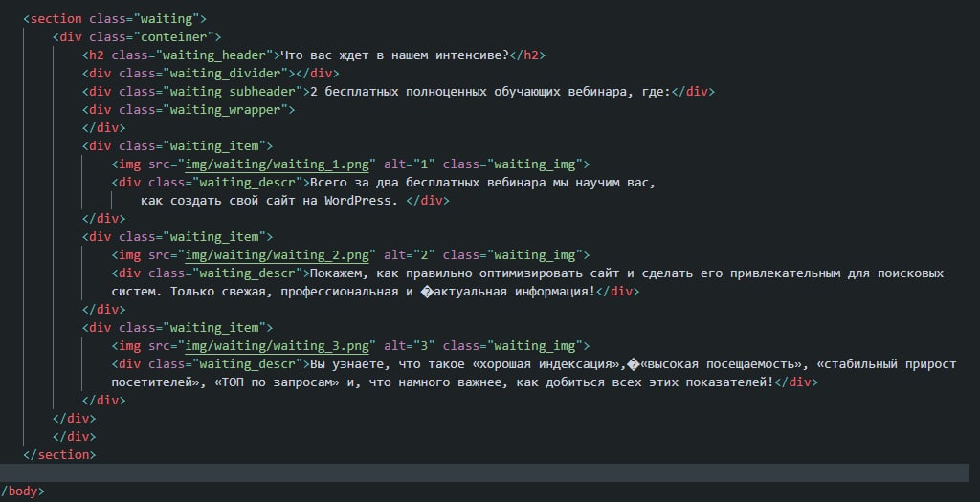The height and width of the screenshot is (502, 980).
Task: Click text starting "Вы узнаете, что такое"
Action: point(634,364)
